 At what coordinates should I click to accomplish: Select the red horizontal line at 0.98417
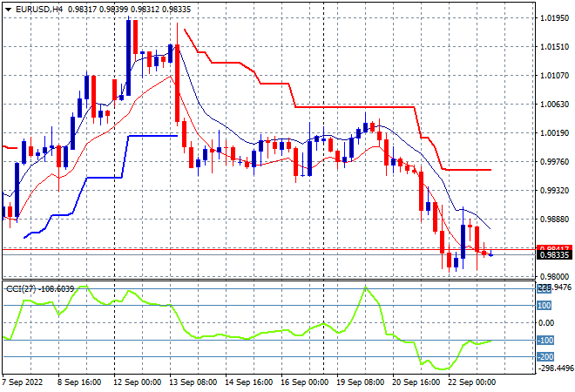tap(269, 249)
